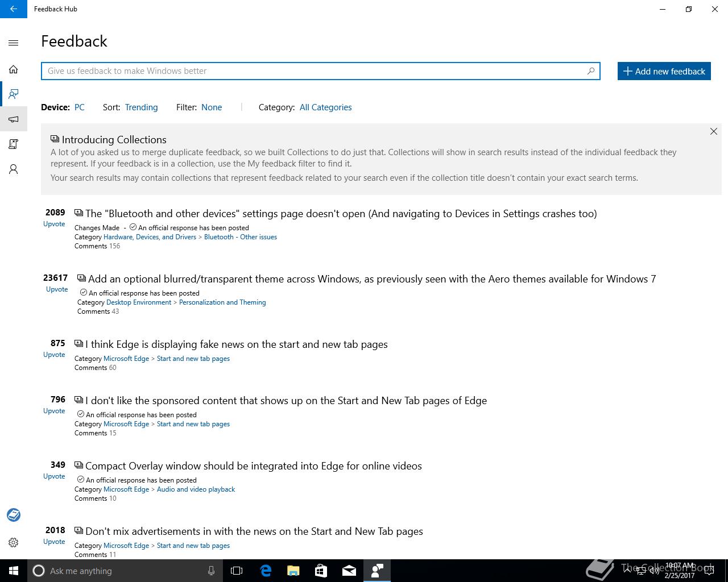Close the Introducing Collections banner
728x582 pixels.
[713, 131]
